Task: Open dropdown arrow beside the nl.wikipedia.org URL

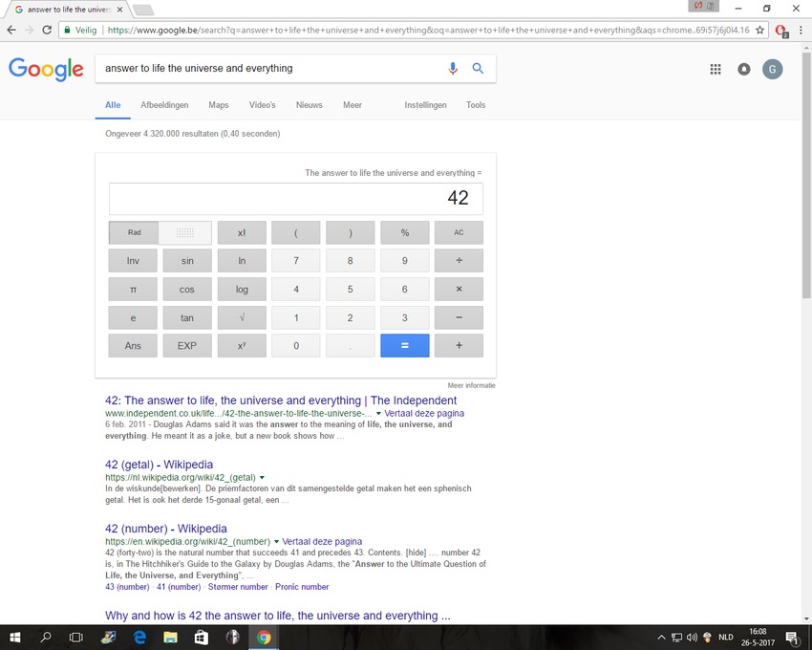Action: tap(262, 477)
